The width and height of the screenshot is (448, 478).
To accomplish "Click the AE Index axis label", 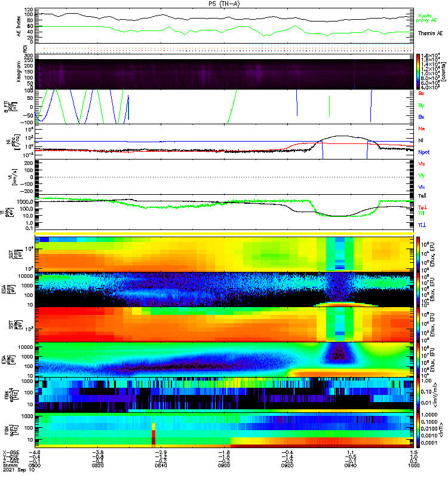I will tap(19, 26).
